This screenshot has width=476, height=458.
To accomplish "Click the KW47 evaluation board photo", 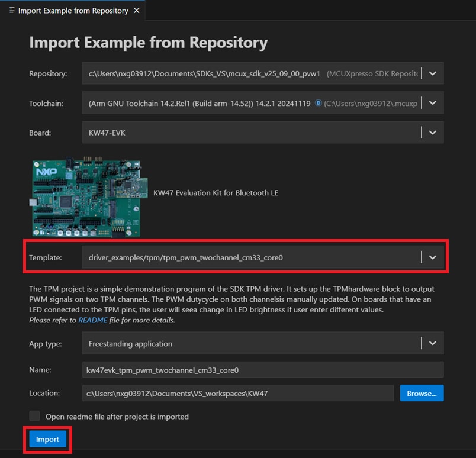I will click(89, 197).
